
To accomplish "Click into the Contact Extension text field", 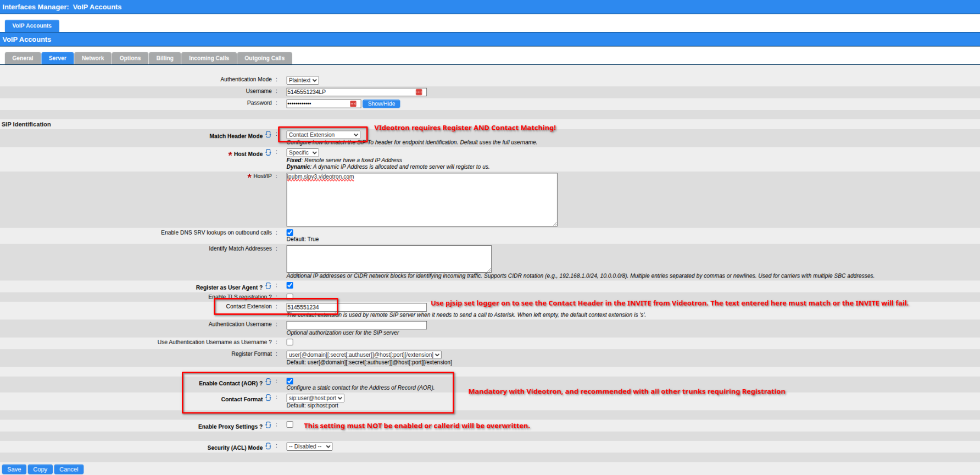I will pyautogui.click(x=356, y=307).
